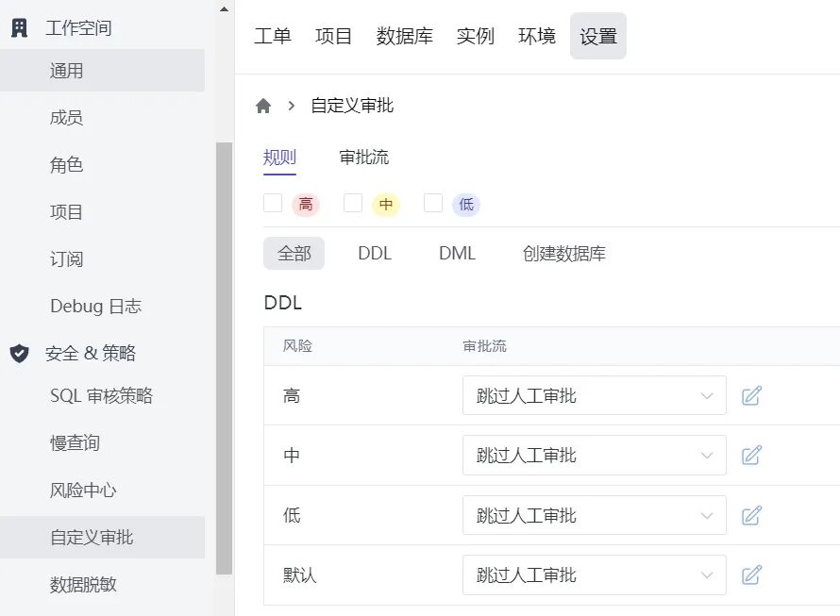Open the approval flow dropdown for 高 risk
Screen dimensions: 840x616
594,395
